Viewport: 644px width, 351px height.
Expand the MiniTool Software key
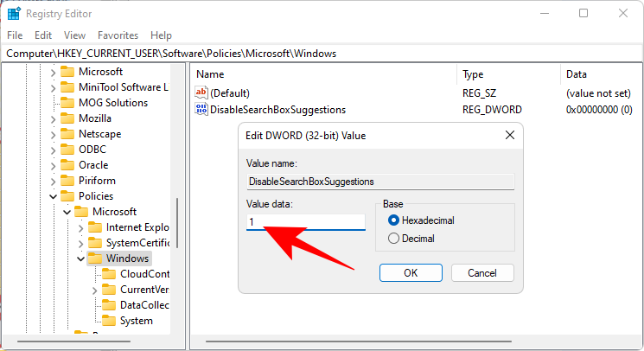[53, 88]
